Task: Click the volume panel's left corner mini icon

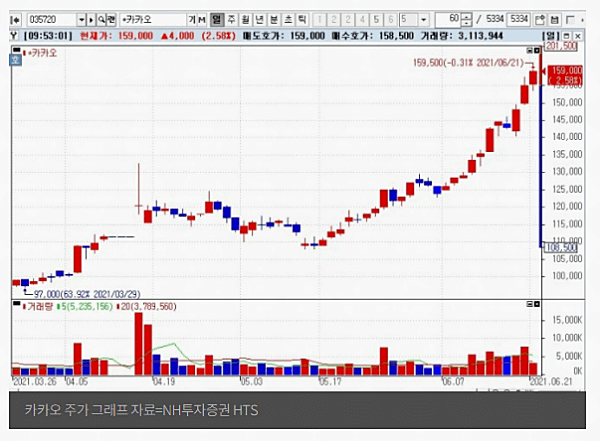Action: 529,304
